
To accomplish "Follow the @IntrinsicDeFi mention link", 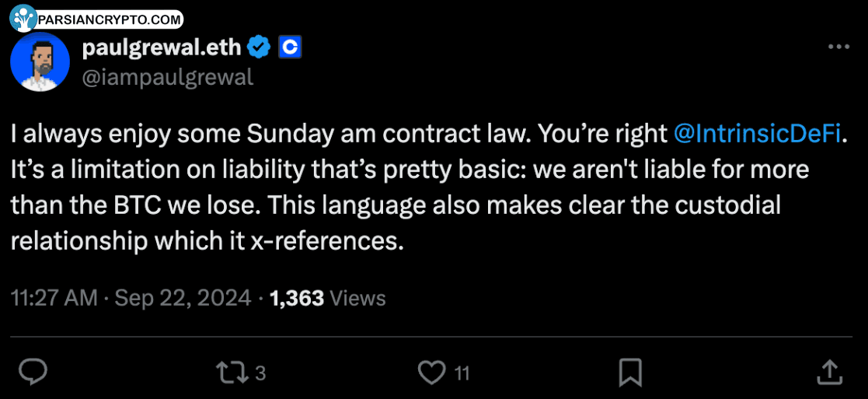I will tap(758, 134).
